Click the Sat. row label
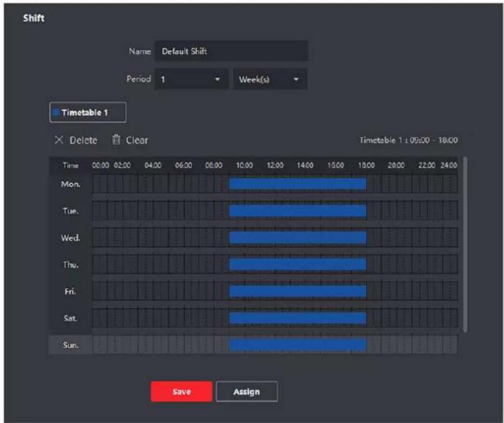This screenshot has height=423, width=504. coord(70,318)
